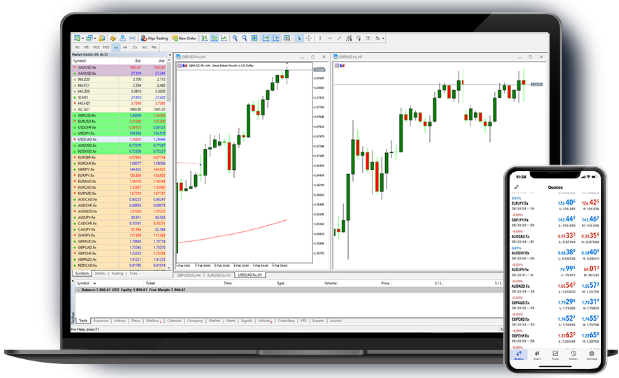Click the gold MetaEditor toolbar icon

[113, 38]
